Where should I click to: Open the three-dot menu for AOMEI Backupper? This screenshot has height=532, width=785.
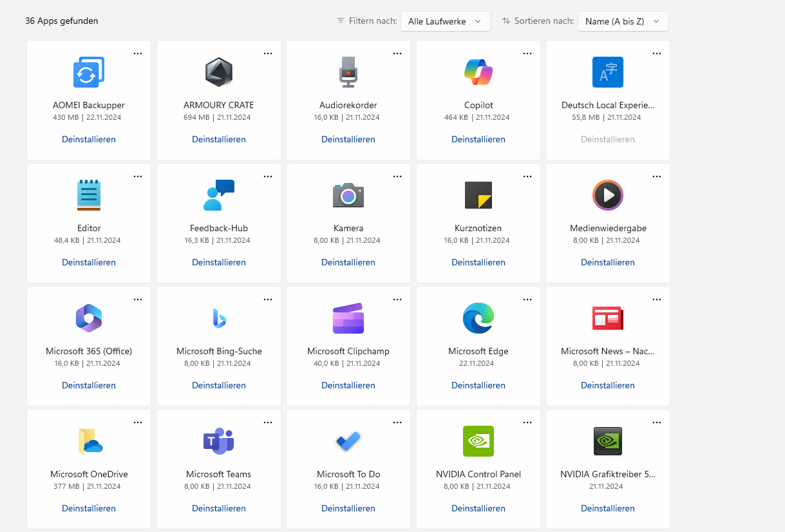(138, 53)
